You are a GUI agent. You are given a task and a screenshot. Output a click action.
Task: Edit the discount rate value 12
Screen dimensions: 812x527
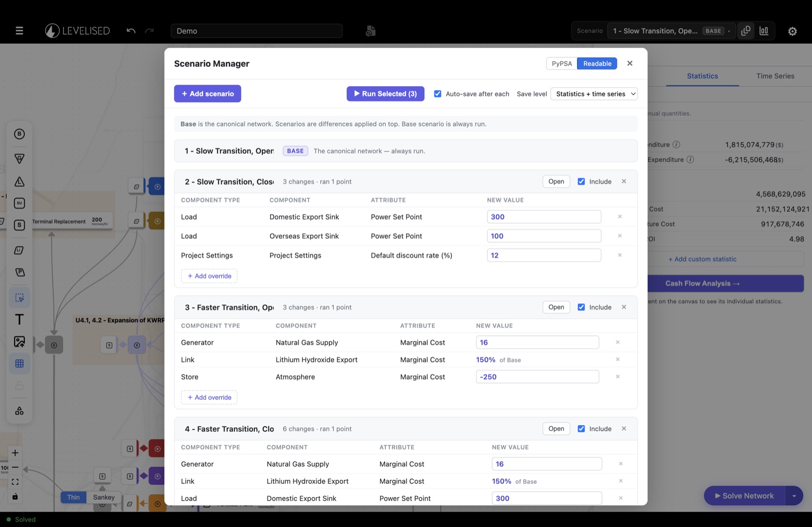(544, 255)
